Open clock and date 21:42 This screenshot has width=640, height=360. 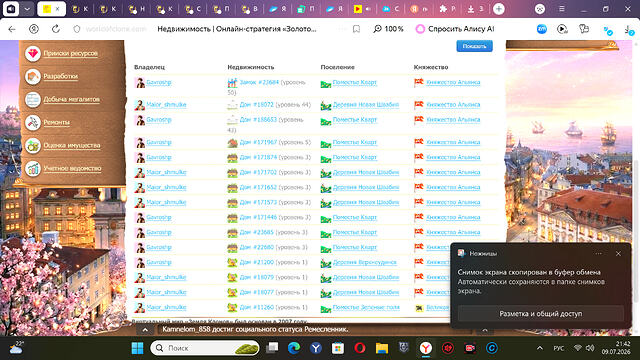tap(616, 348)
